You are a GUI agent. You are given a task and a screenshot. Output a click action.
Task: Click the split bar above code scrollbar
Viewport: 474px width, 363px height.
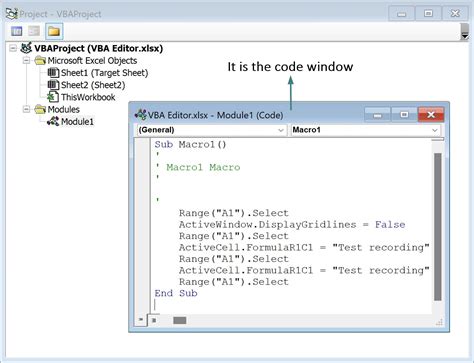(x=437, y=140)
